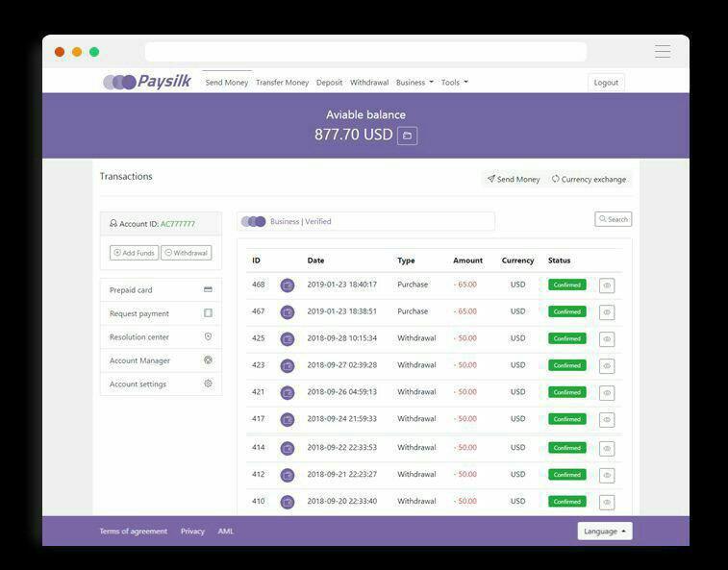Click the hamburger menu in browser bar
This screenshot has height=570, width=728.
point(663,52)
